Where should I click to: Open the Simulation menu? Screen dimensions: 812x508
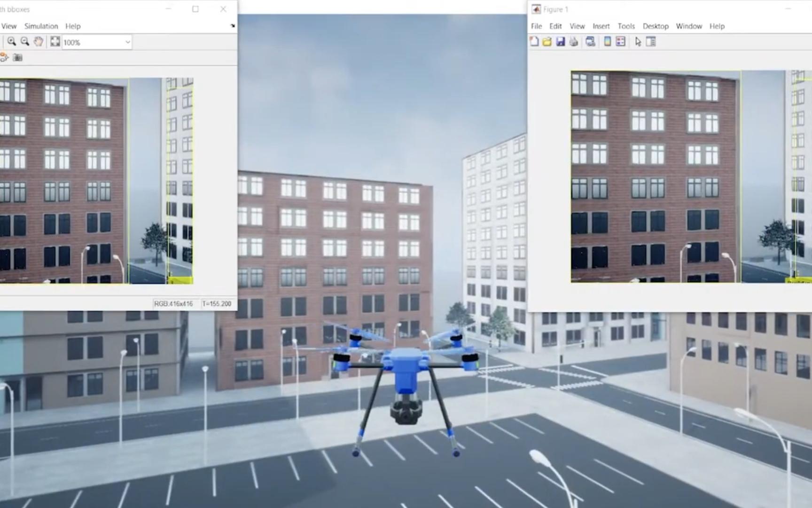[41, 26]
